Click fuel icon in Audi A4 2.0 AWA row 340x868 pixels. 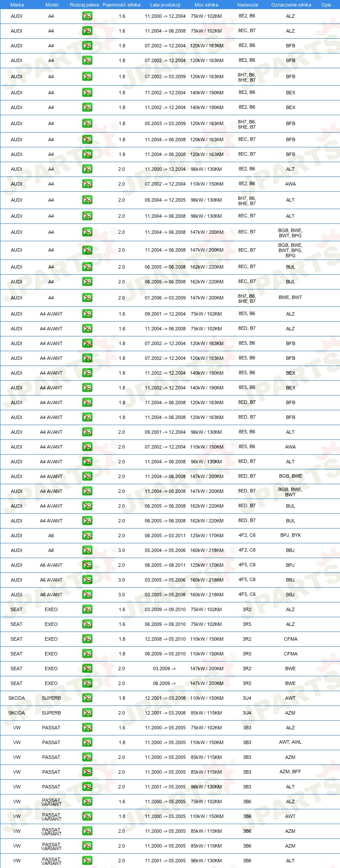(x=87, y=184)
